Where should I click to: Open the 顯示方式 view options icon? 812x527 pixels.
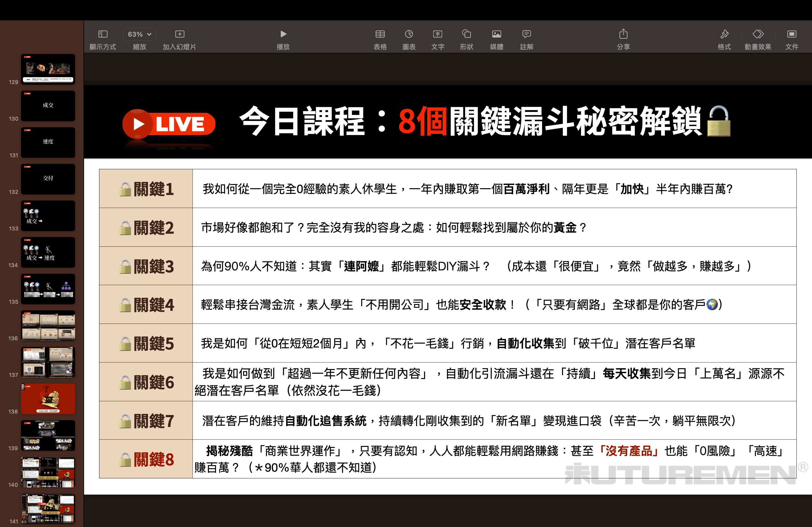click(x=103, y=34)
